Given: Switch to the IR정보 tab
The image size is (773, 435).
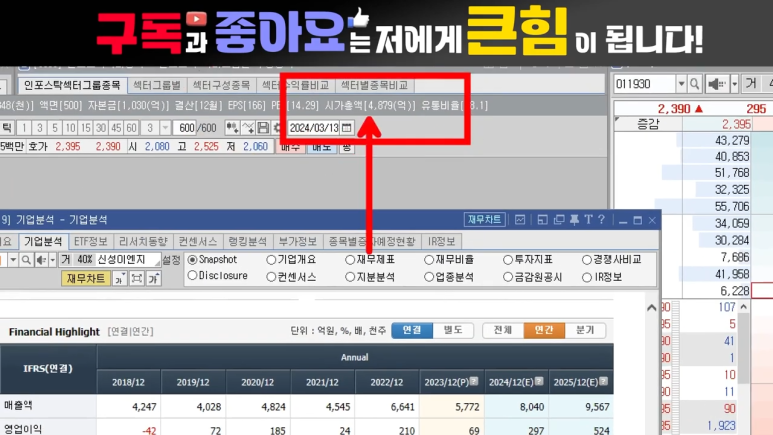Looking at the screenshot, I should coord(442,241).
